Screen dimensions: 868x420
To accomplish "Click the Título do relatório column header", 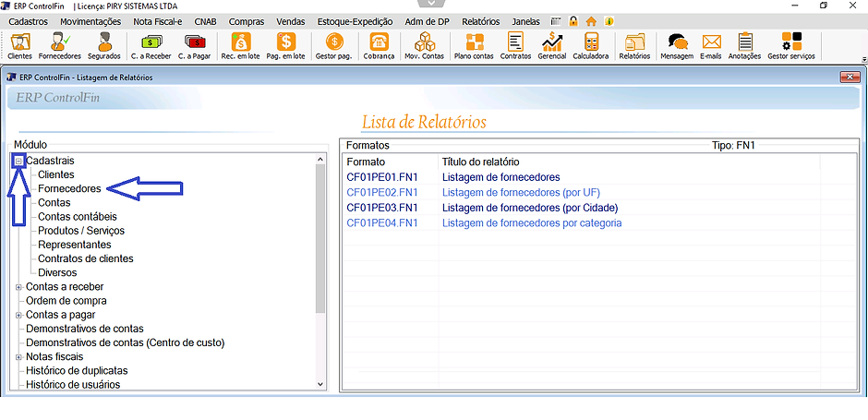I will click(629, 162).
